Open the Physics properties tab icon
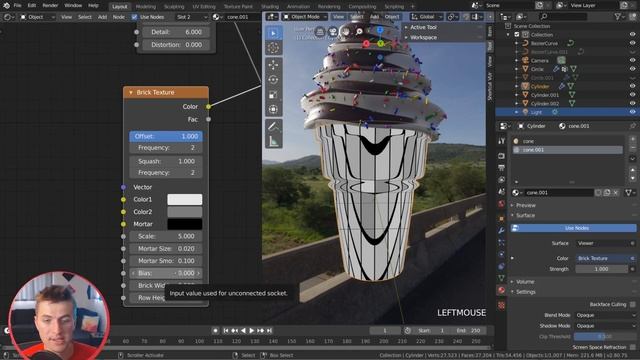This screenshot has width=640, height=360. click(502, 254)
